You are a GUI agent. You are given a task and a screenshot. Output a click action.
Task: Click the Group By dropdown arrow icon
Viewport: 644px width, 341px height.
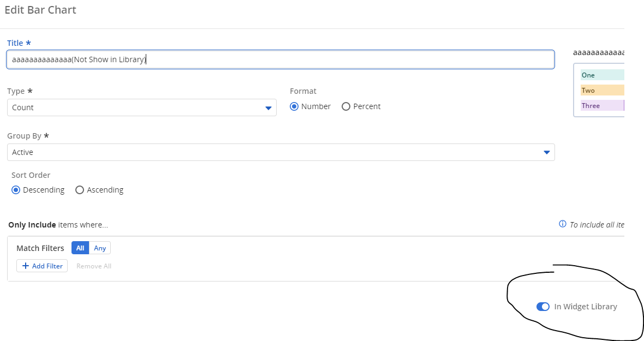pos(547,153)
